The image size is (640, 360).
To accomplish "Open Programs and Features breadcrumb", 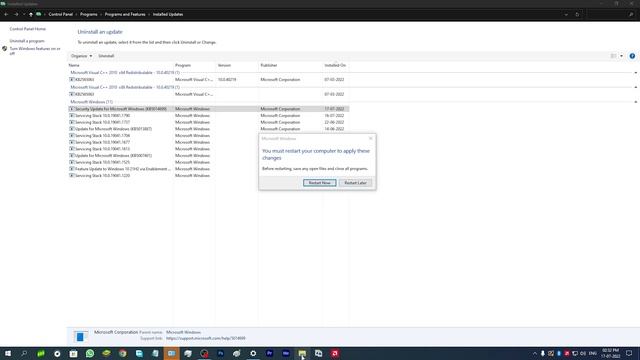I will tap(125, 14).
